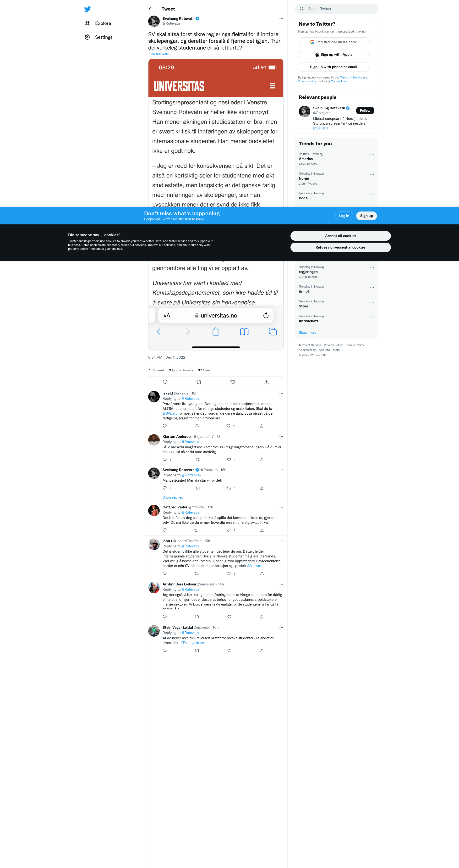The width and height of the screenshot is (459, 868).
Task: Click the Twitter bird logo
Action: pyautogui.click(x=87, y=9)
